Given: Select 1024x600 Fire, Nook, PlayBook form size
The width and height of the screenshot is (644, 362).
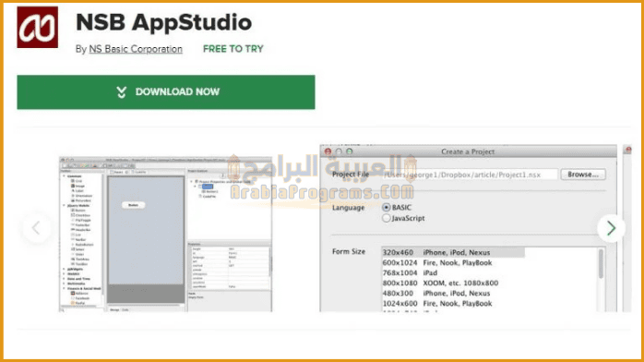Looking at the screenshot, I should (437, 304).
